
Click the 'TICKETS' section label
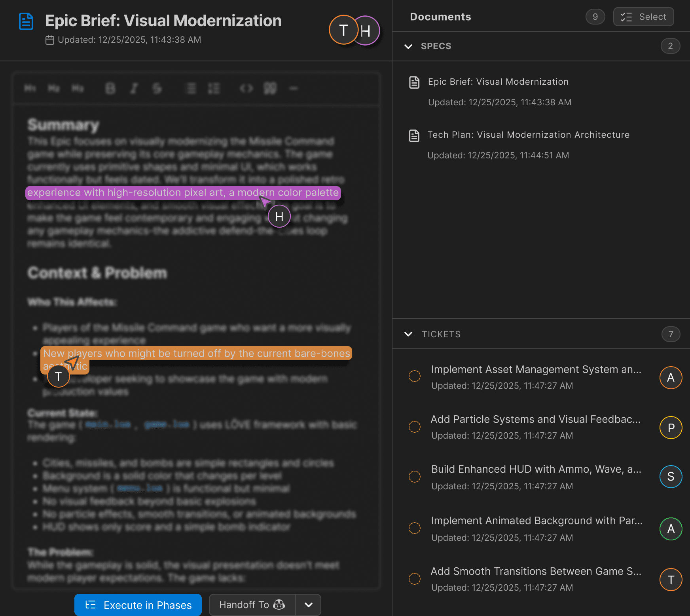click(x=441, y=335)
